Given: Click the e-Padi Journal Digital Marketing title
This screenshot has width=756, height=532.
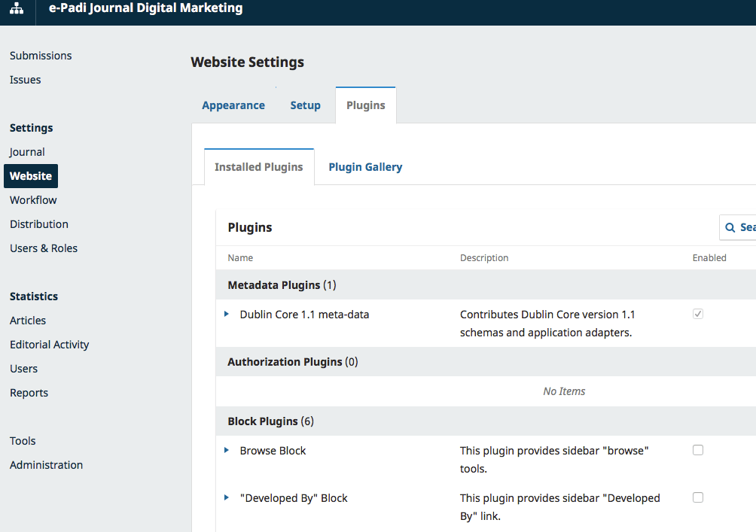Looking at the screenshot, I should pos(145,9).
